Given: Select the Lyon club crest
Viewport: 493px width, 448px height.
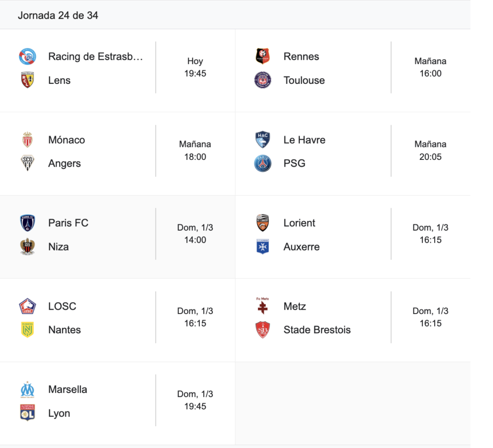Looking at the screenshot, I should [27, 413].
